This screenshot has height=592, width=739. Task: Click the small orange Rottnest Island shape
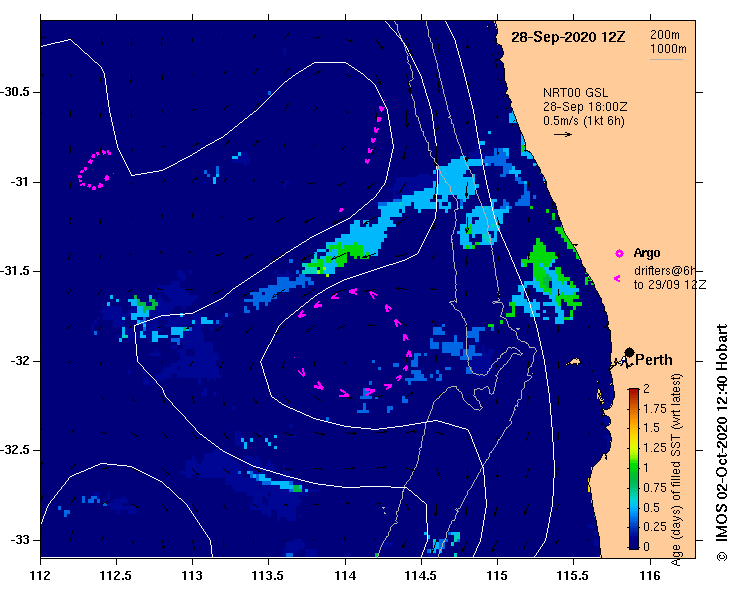[573, 362]
